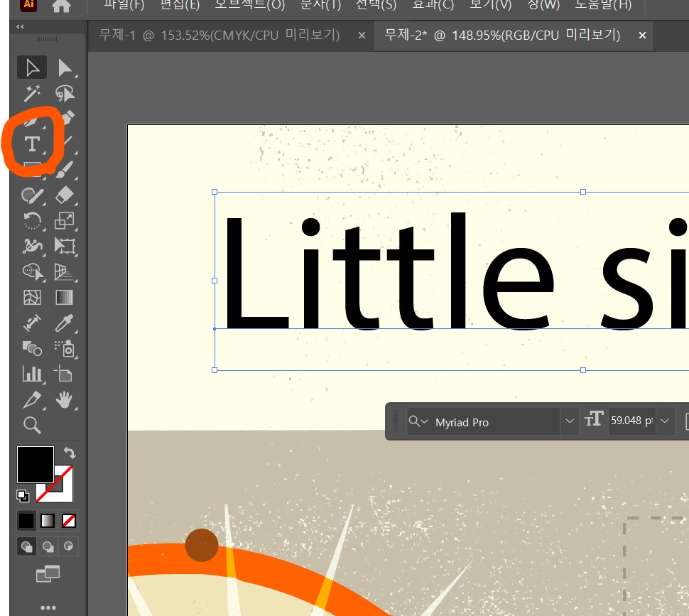Open the 효과(C) menu
Screen dimensions: 689x616
coord(433,5)
